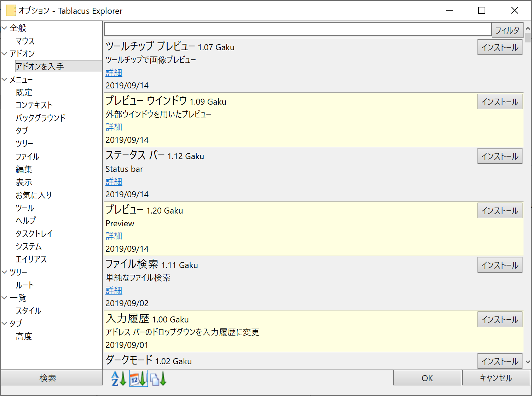The width and height of the screenshot is (532, 396).
Task: Click the 入力履歴 add-on title
Action: tap(128, 319)
